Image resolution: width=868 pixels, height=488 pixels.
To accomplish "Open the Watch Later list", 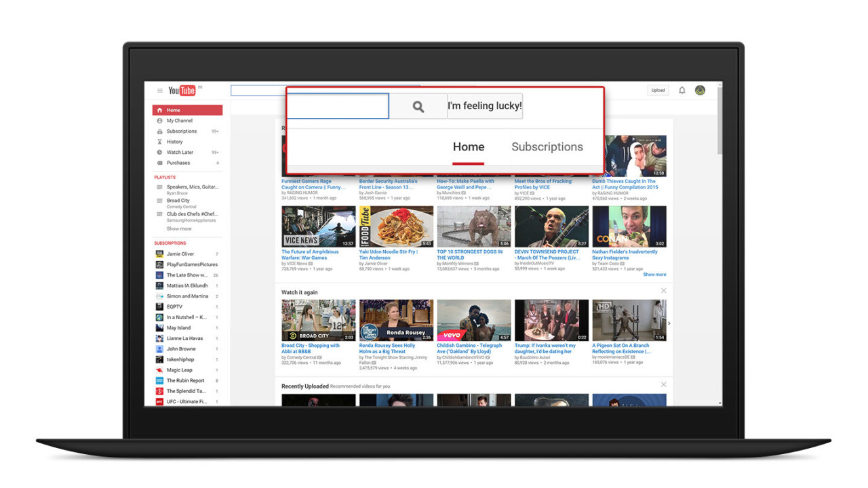I will click(180, 152).
